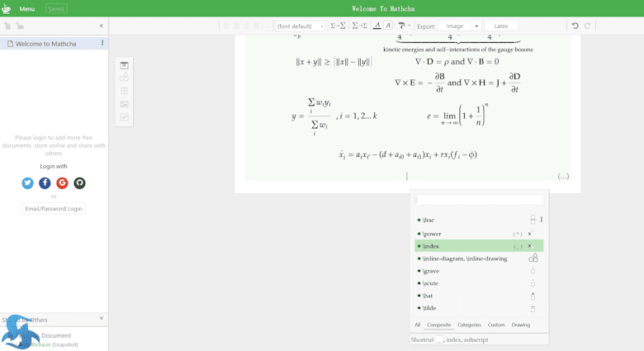Align text right in toolbar
644x351 pixels.
(x=246, y=26)
